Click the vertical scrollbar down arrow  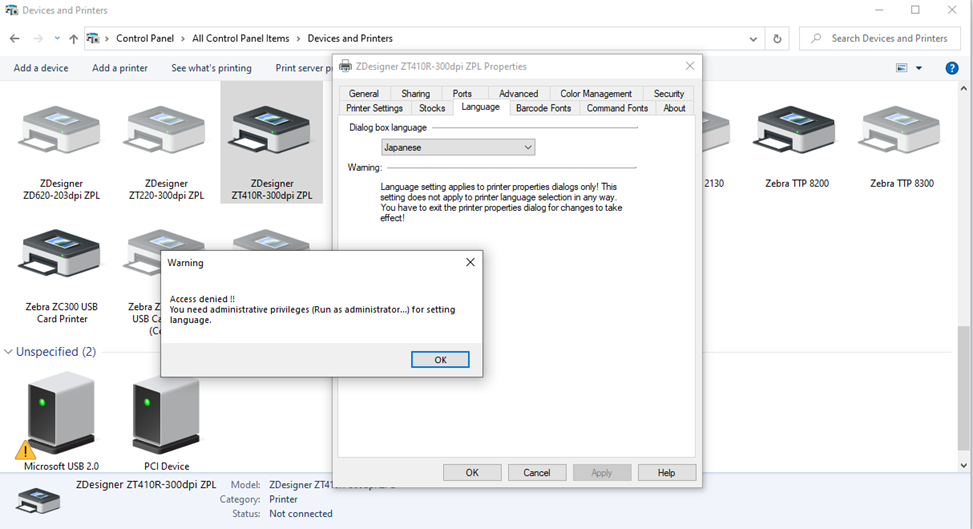click(x=963, y=466)
